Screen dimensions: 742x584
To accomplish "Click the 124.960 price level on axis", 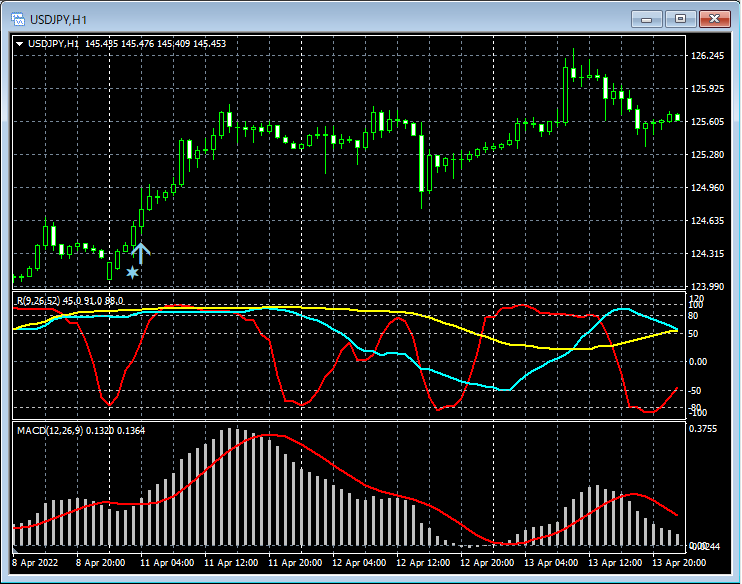I will 707,188.
